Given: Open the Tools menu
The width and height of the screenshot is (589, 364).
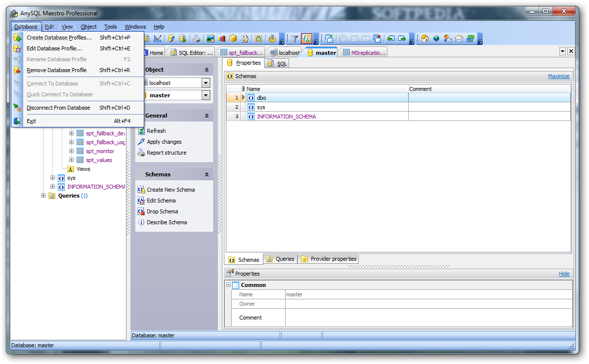Looking at the screenshot, I should click(x=111, y=27).
